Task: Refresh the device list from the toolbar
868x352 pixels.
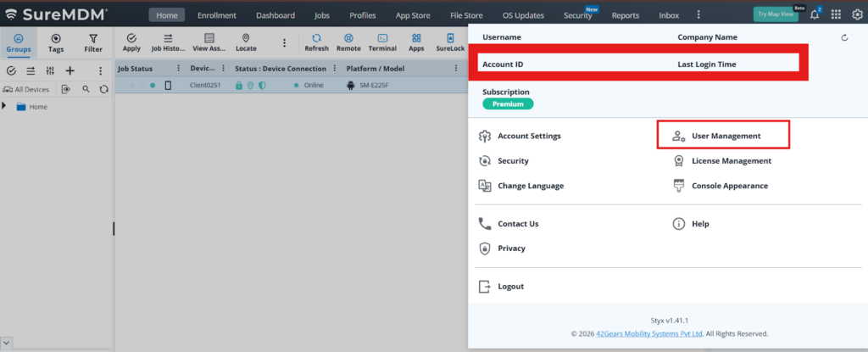Action: pos(316,42)
